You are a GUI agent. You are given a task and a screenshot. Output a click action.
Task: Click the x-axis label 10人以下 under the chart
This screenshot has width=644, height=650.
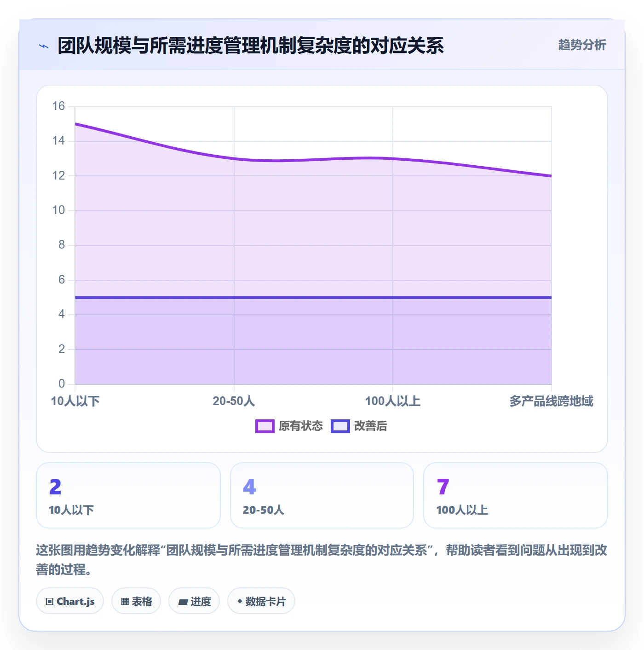75,401
